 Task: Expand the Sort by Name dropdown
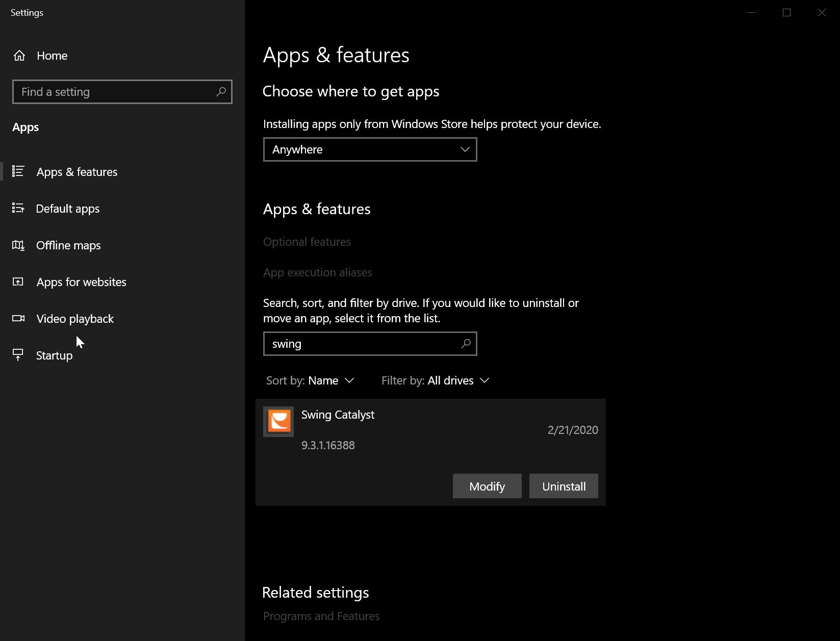[x=310, y=380]
